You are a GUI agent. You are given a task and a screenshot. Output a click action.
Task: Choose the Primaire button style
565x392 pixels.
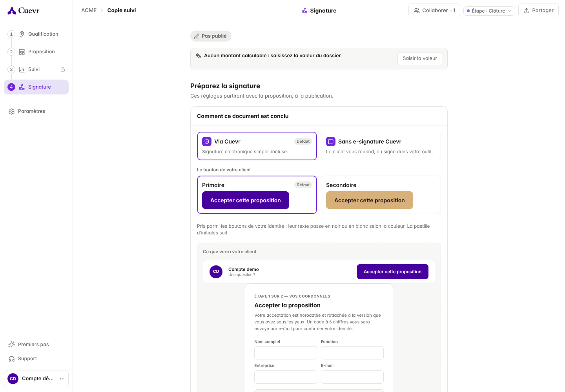[x=257, y=195]
